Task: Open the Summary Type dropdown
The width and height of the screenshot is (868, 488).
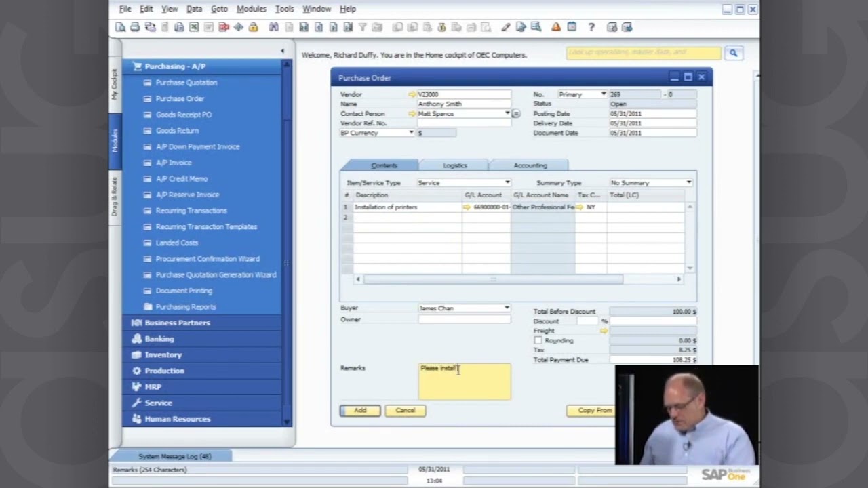Action: [689, 182]
